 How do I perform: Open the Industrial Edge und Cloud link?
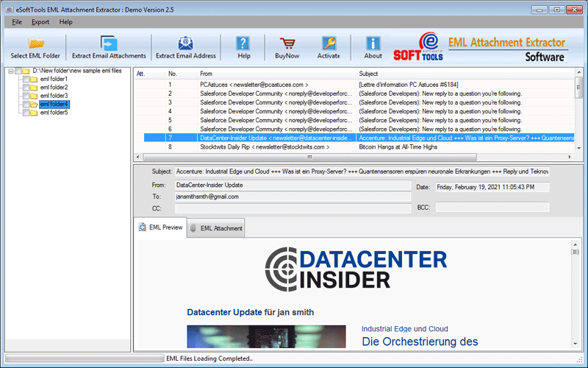[405, 329]
